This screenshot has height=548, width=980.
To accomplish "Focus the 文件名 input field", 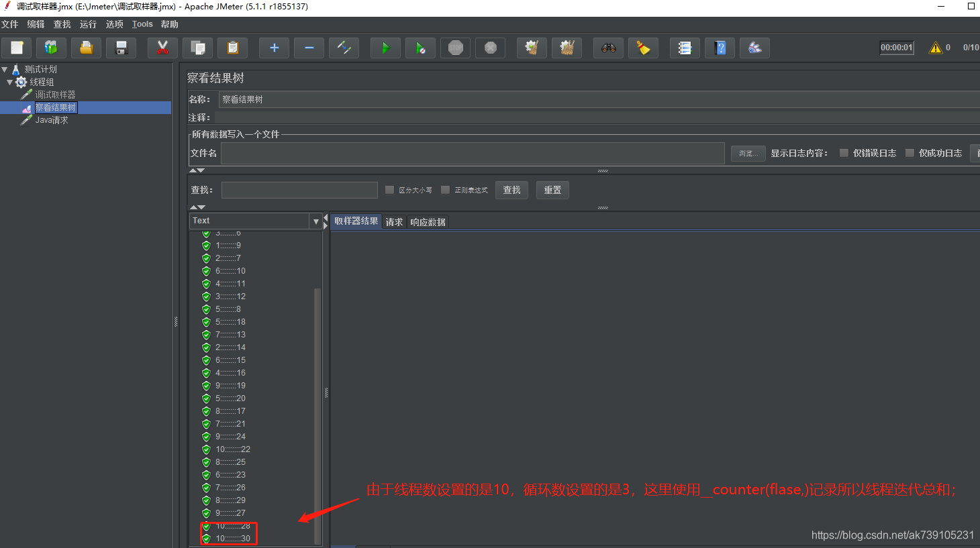I will pyautogui.click(x=473, y=153).
